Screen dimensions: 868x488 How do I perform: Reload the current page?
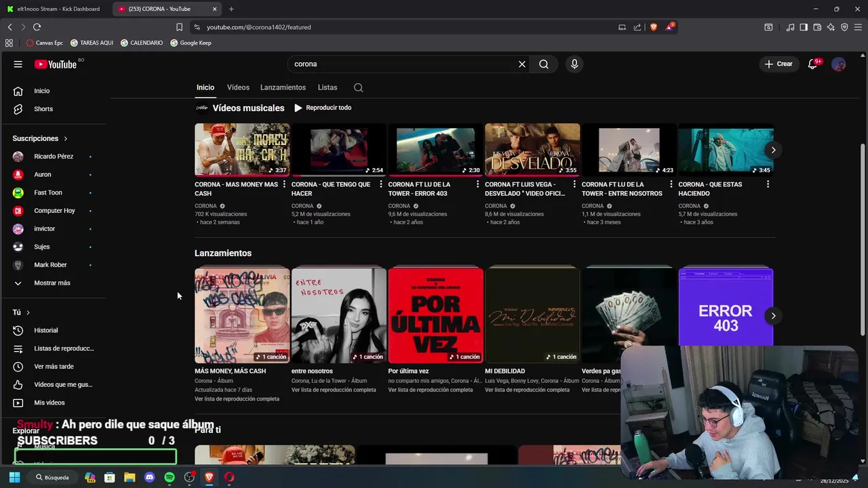(37, 27)
